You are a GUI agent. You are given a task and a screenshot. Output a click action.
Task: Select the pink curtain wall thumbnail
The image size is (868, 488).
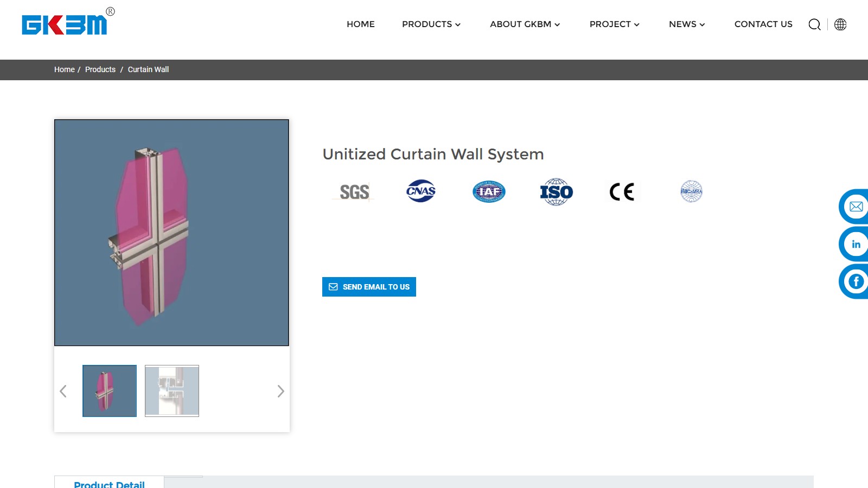pos(110,391)
